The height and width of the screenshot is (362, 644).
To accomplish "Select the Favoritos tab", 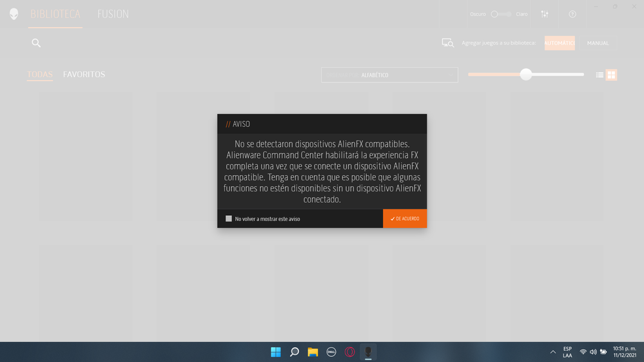I will pos(84,75).
